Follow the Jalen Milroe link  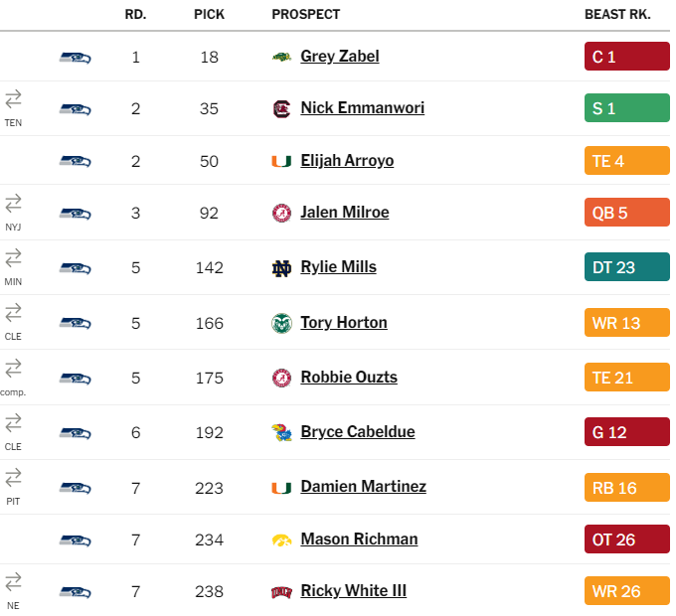click(345, 212)
